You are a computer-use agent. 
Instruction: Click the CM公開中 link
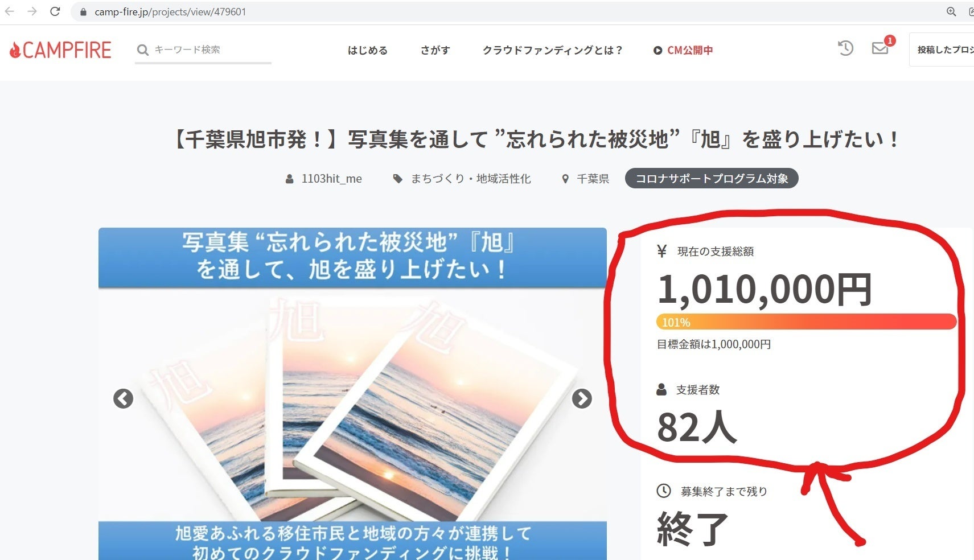[683, 50]
